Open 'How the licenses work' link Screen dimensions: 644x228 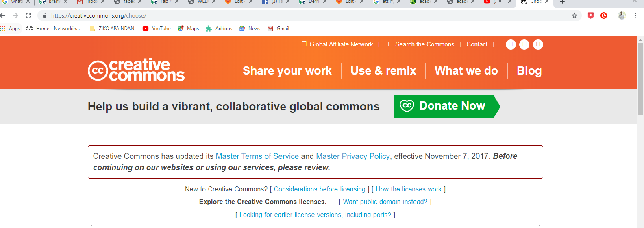tap(409, 189)
